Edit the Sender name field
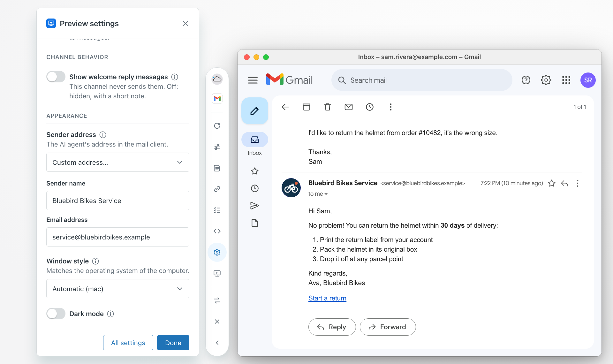Image resolution: width=613 pixels, height=364 pixels. coord(118,201)
